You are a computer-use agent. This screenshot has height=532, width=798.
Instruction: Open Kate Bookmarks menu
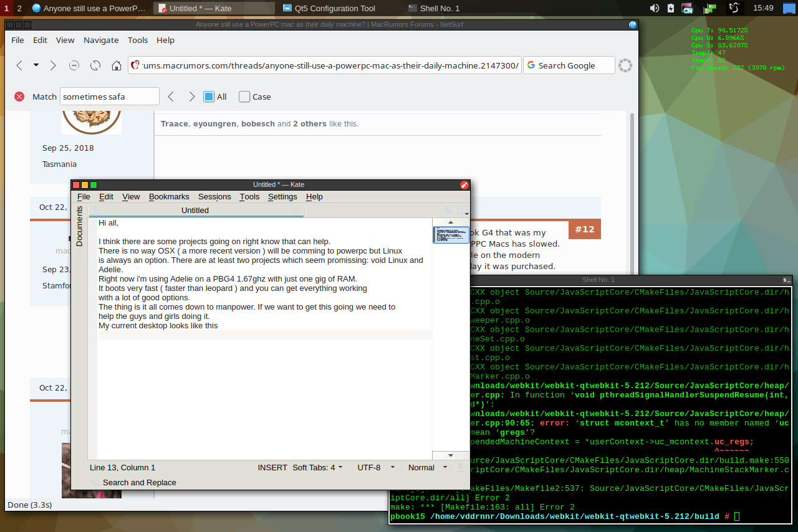pyautogui.click(x=169, y=196)
